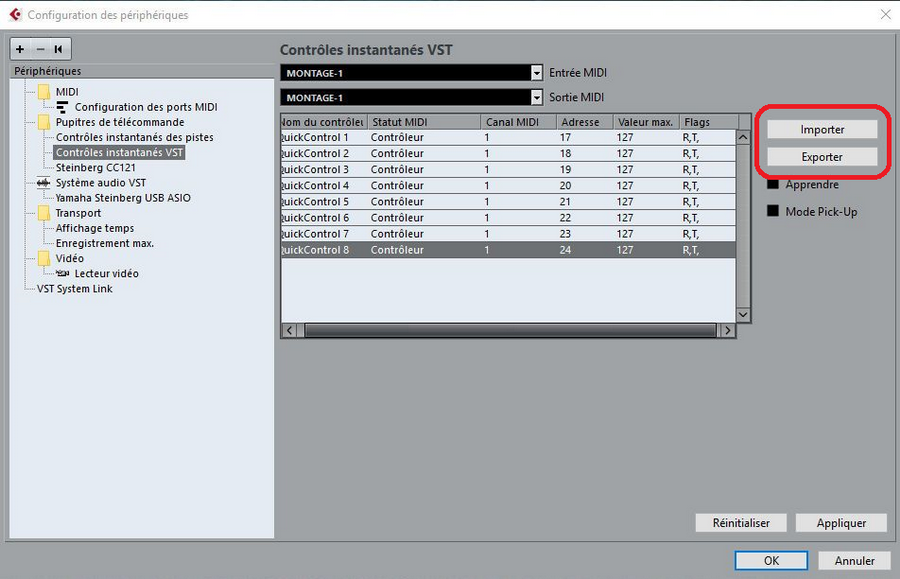The image size is (900, 579).
Task: Click the add device plus icon
Action: tap(20, 49)
